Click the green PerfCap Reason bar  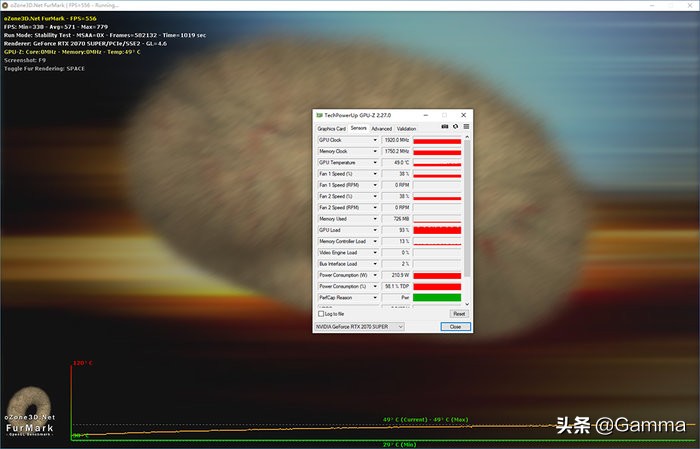[437, 297]
